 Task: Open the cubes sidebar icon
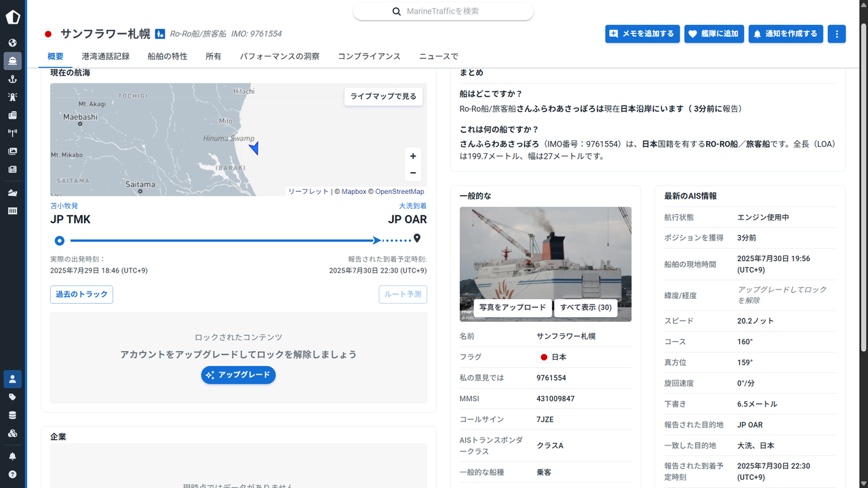coord(12,433)
